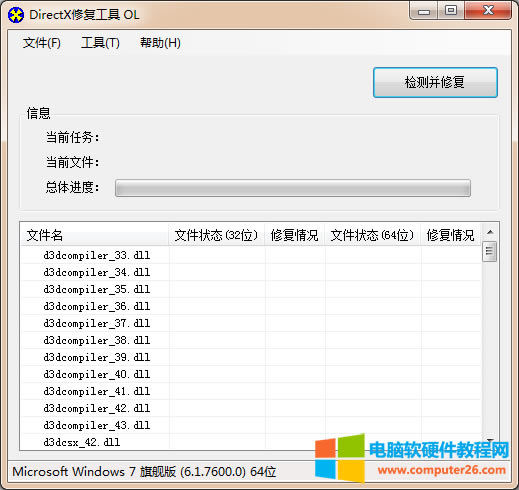Click the 修复情况 header after the 64位 column
This screenshot has width=519, height=490.
(451, 235)
